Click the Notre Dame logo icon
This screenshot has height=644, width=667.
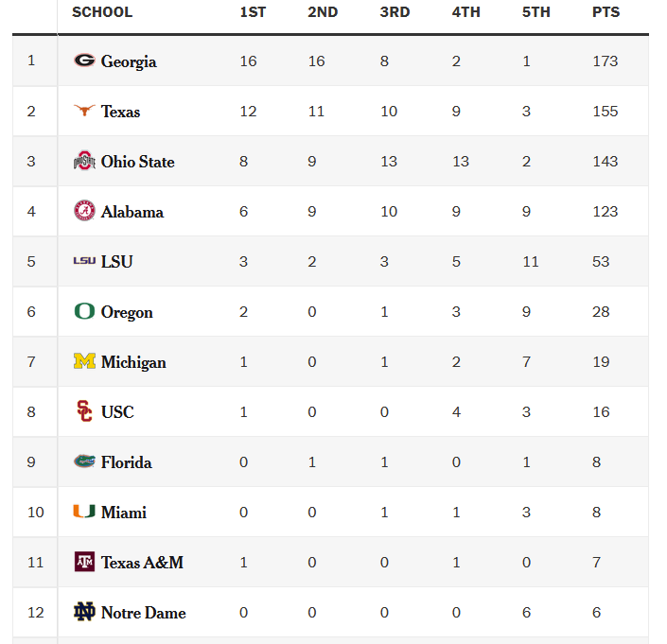click(x=84, y=612)
